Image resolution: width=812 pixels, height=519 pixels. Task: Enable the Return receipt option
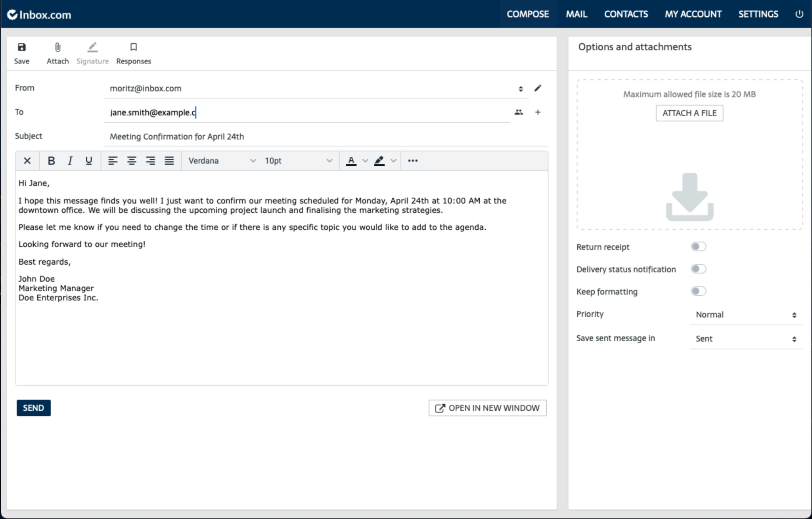coord(698,246)
